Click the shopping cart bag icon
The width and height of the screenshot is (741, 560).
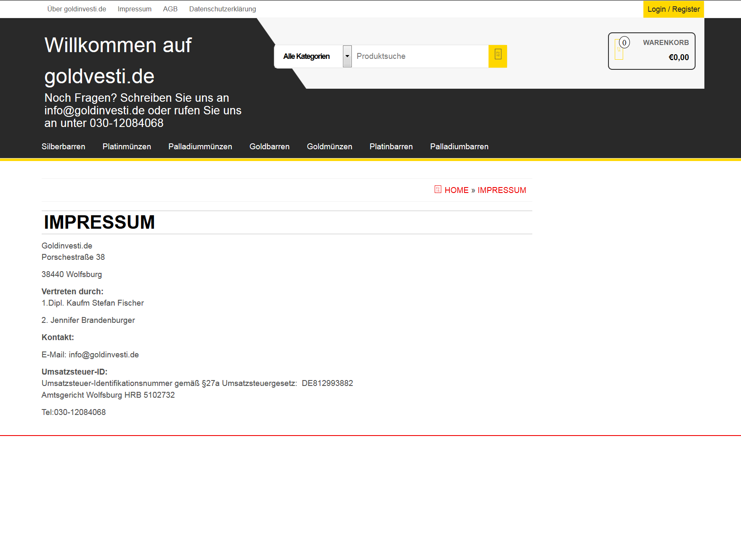[x=619, y=50]
